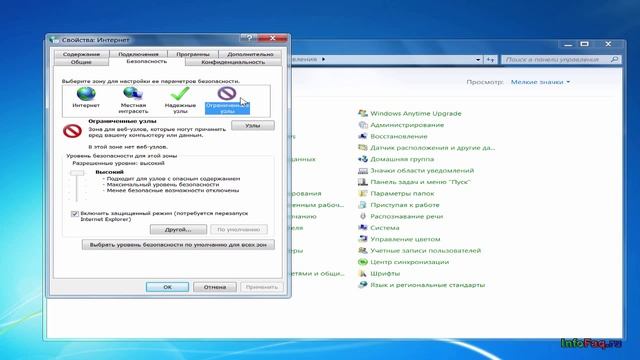
Task: Switch to the Содержание tab
Action: (81, 54)
